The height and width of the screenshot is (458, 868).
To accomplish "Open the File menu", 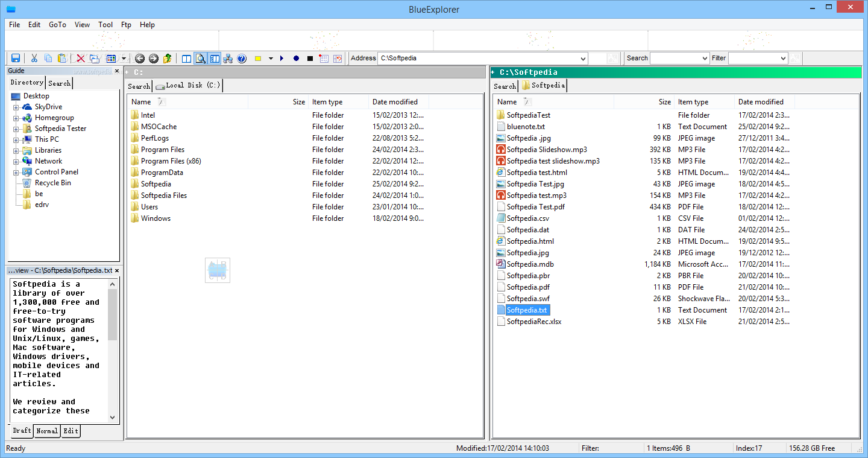I will [x=14, y=25].
